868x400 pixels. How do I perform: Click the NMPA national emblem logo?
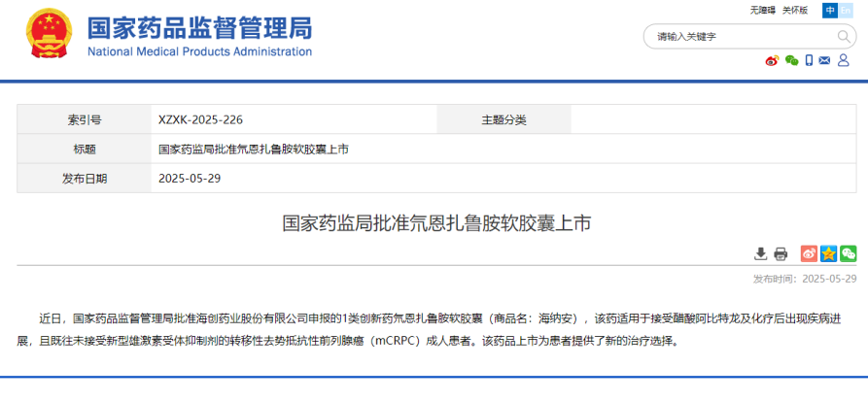point(49,33)
